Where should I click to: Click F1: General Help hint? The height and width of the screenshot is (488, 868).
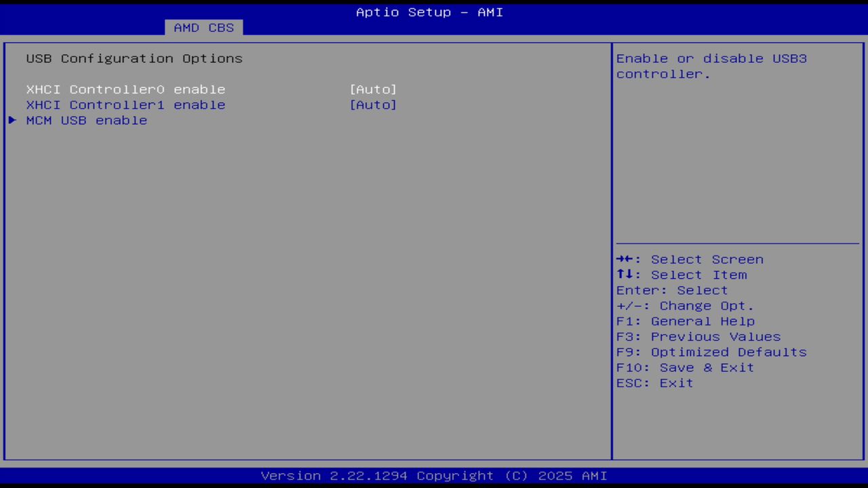click(686, 321)
